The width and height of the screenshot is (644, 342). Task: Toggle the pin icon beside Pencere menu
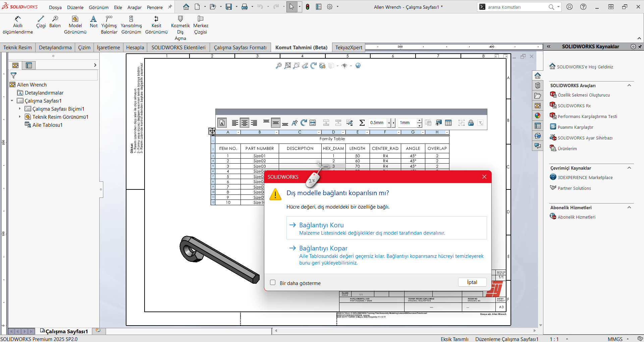[x=170, y=7]
